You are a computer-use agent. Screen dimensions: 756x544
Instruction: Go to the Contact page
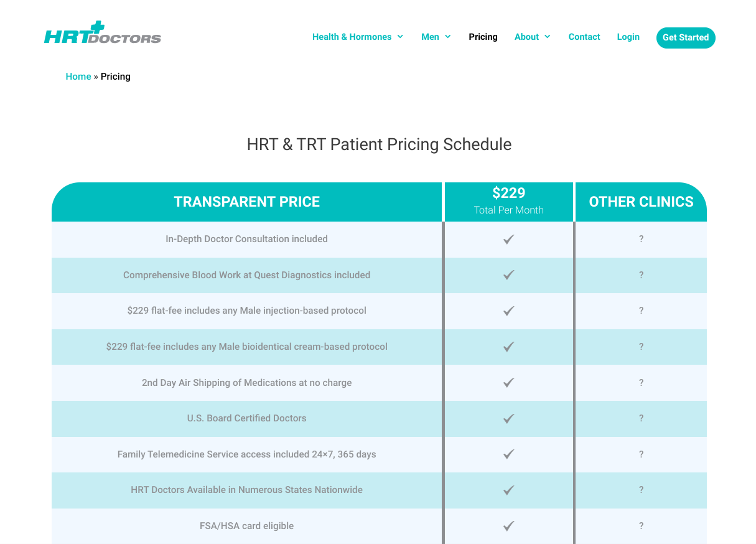(584, 37)
